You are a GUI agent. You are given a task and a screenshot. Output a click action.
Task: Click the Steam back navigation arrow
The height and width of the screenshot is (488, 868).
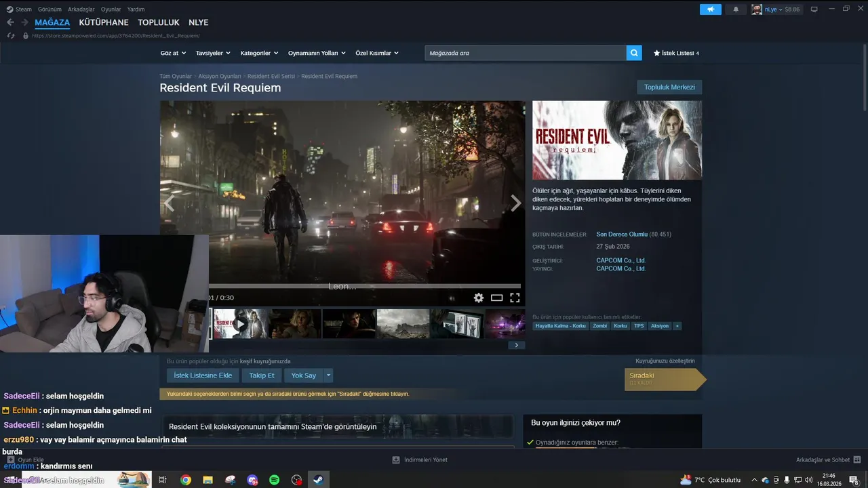[10, 22]
